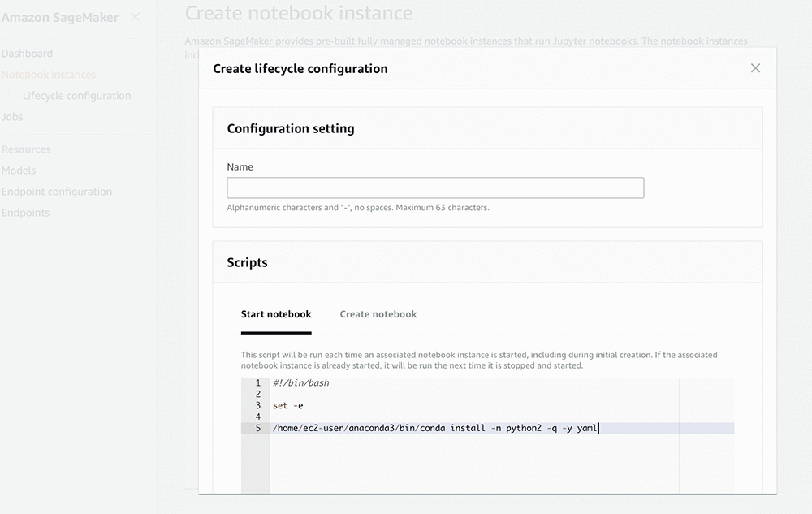Open Jobs in the sidebar
This screenshot has width=812, height=514.
pos(12,117)
